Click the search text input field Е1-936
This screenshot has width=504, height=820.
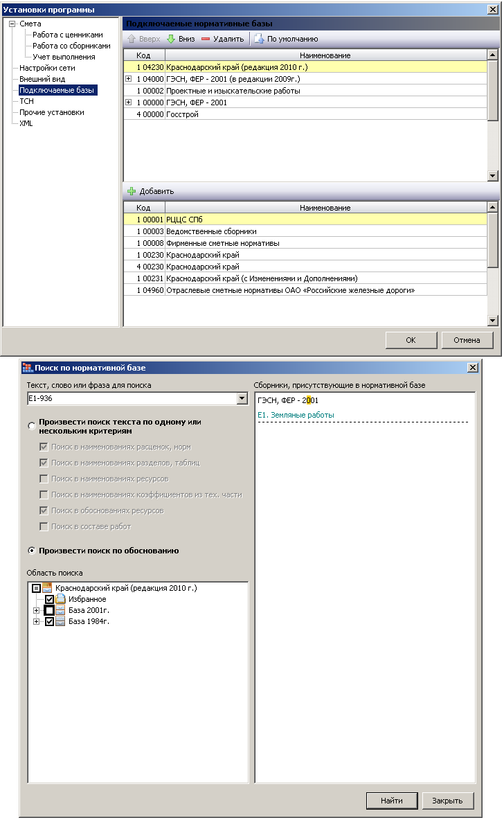[132, 398]
